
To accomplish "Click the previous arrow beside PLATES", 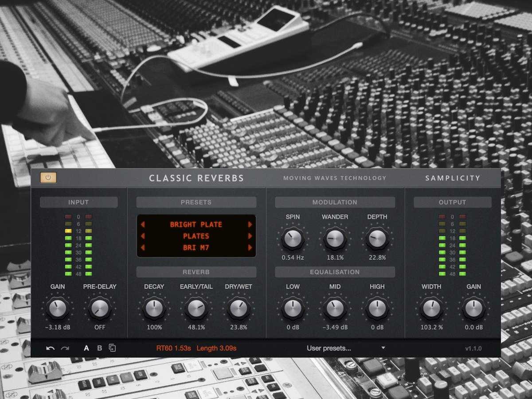I will click(x=143, y=236).
